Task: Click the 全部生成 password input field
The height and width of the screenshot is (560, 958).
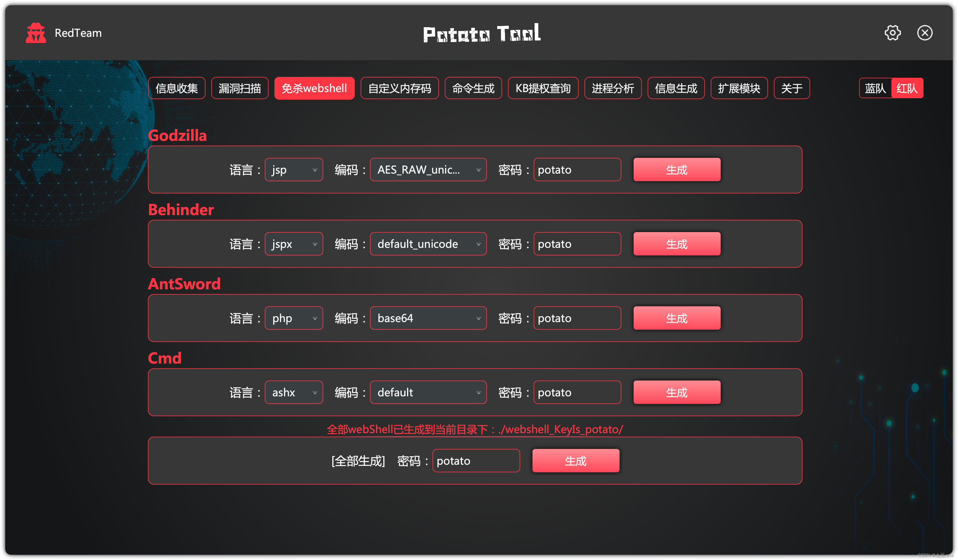Action: 475,460
